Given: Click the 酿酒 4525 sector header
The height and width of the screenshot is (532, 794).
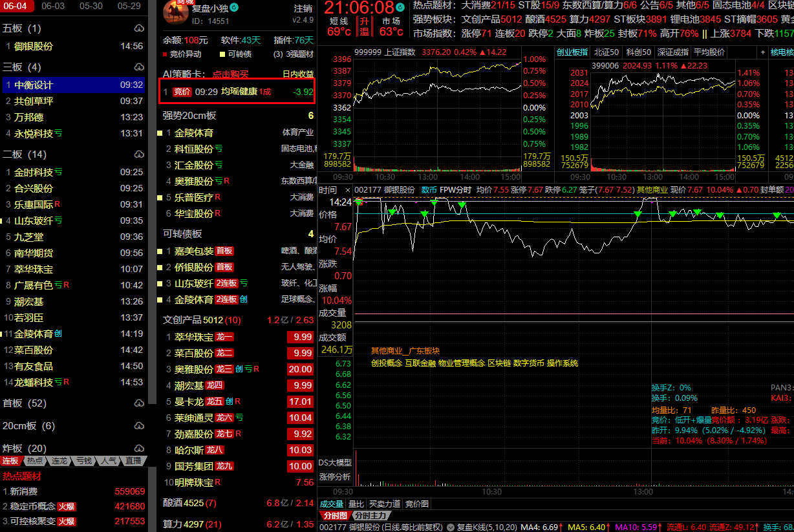Looking at the screenshot, I should (190, 503).
